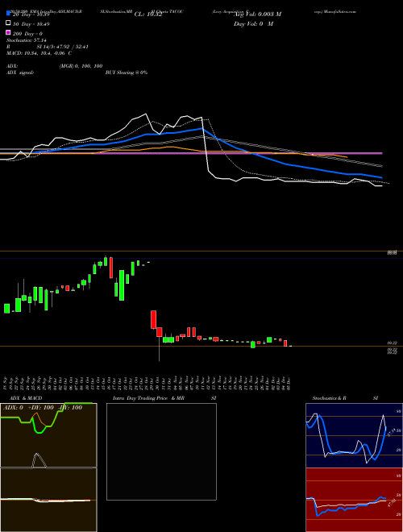
Task: Click the 'Day Vol: 0 M' label
Action: tap(253, 23)
